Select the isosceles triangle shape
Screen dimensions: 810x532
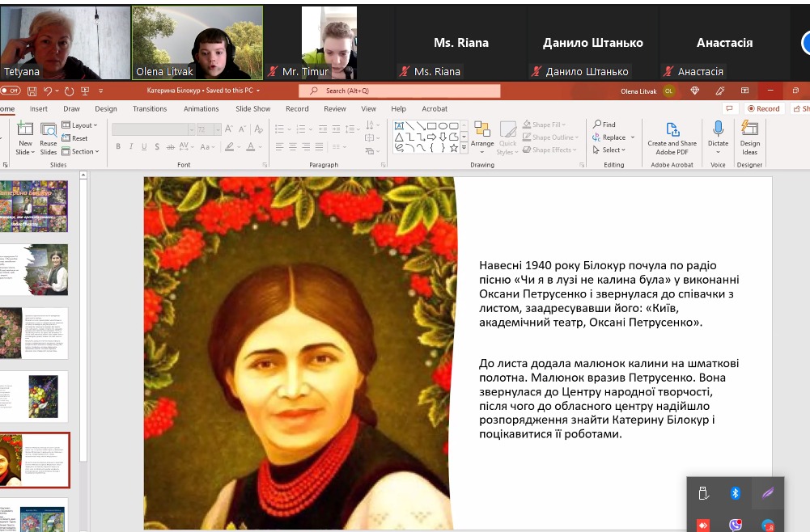399,137
